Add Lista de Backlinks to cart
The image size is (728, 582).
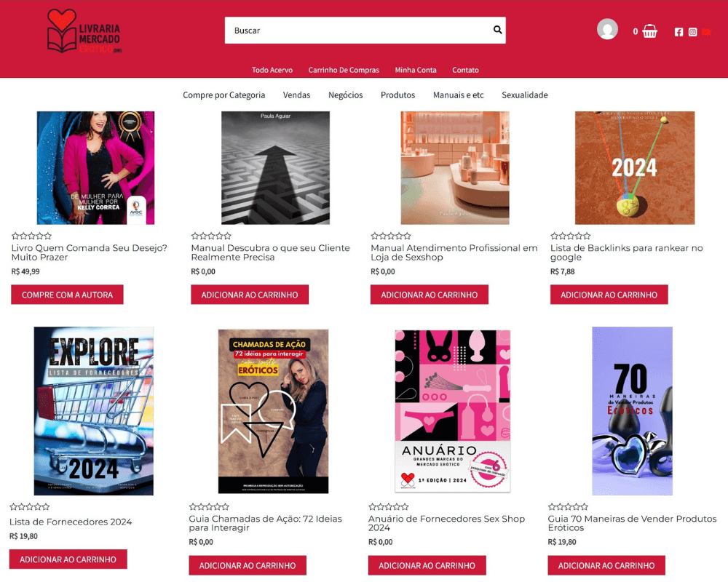click(609, 295)
